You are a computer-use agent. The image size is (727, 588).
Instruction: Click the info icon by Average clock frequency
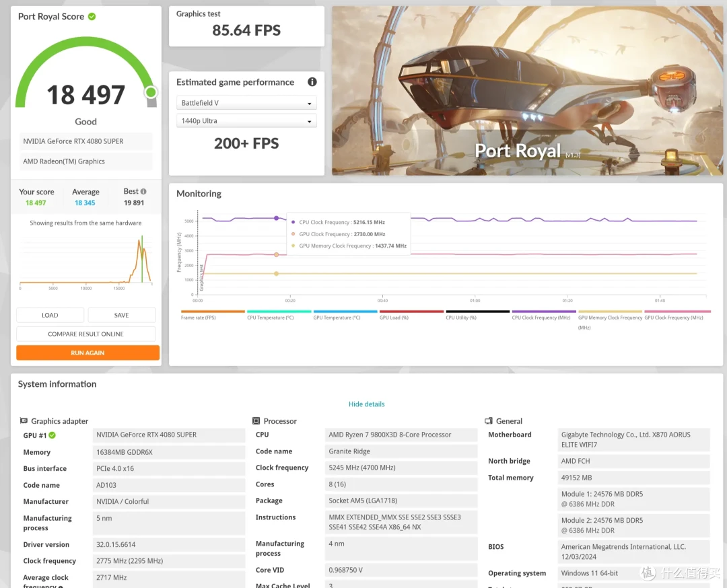61,587
